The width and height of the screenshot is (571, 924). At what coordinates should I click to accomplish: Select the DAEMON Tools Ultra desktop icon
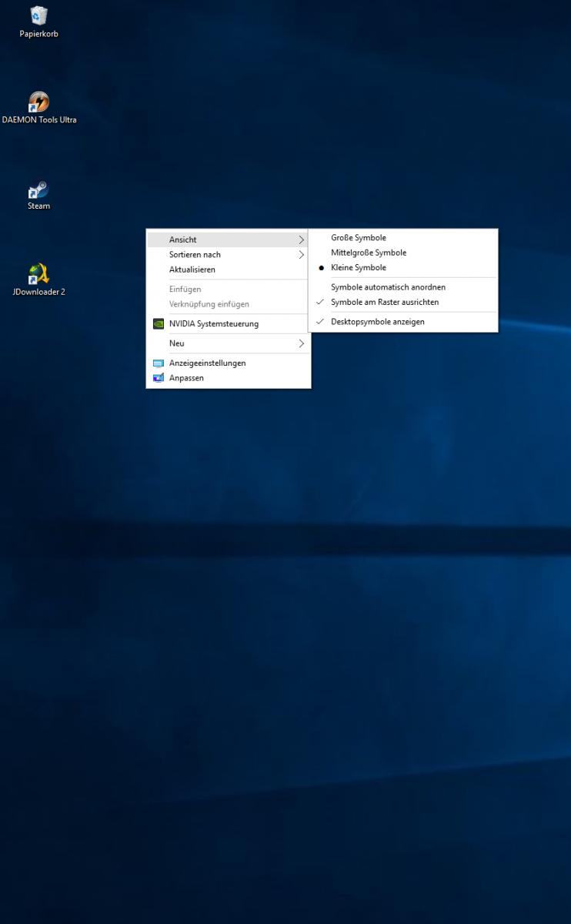pos(38,102)
